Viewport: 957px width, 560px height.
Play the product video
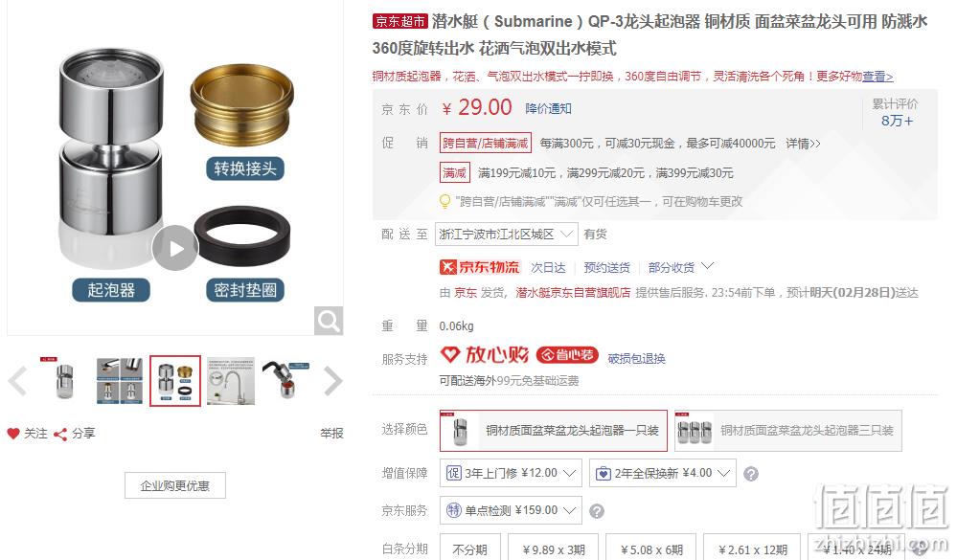175,248
